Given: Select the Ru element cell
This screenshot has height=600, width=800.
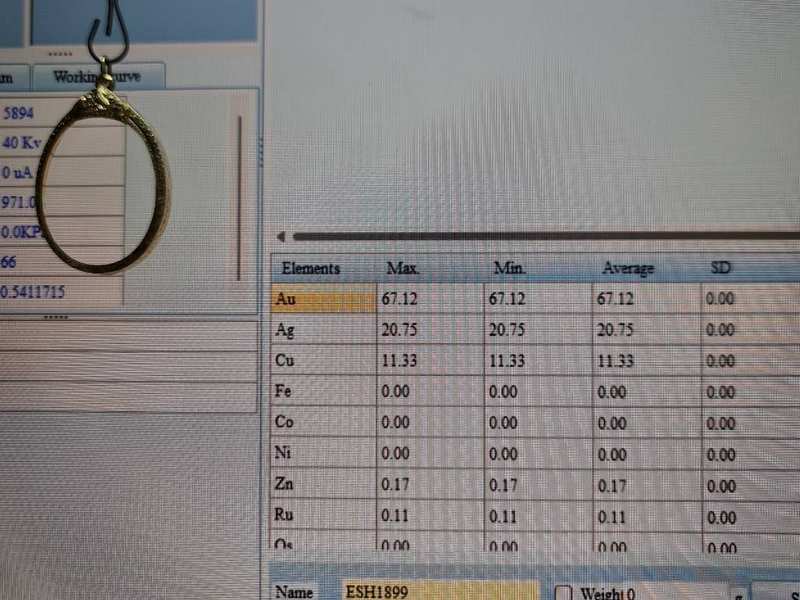Looking at the screenshot, I should (322, 516).
